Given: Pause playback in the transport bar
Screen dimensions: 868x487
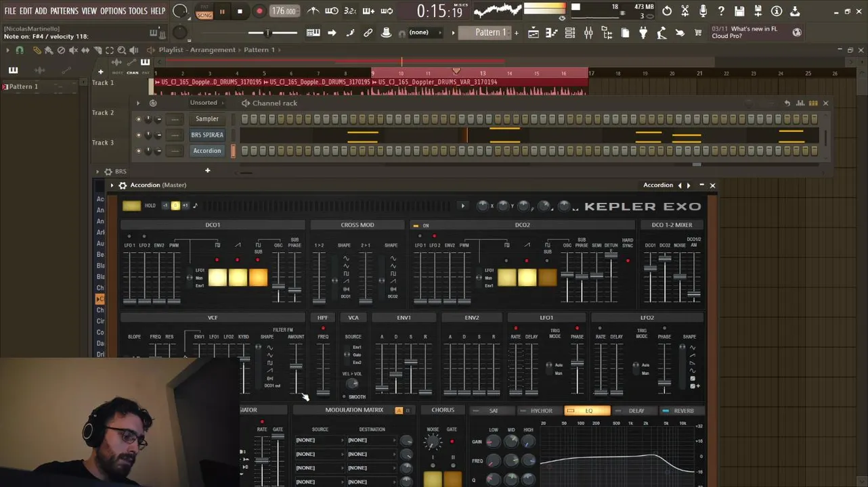Looking at the screenshot, I should coord(221,11).
